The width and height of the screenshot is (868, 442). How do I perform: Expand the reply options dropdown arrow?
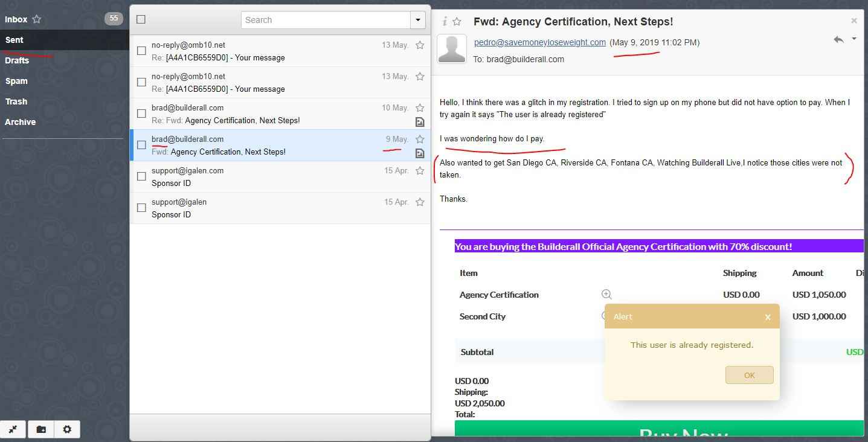click(854, 39)
